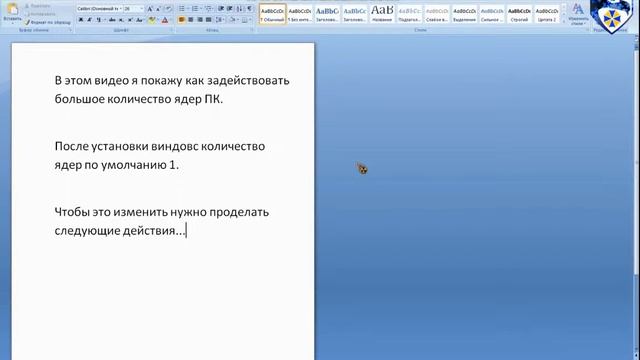Apply the red font color
Screen dimensions: 640x360
tap(164, 20)
